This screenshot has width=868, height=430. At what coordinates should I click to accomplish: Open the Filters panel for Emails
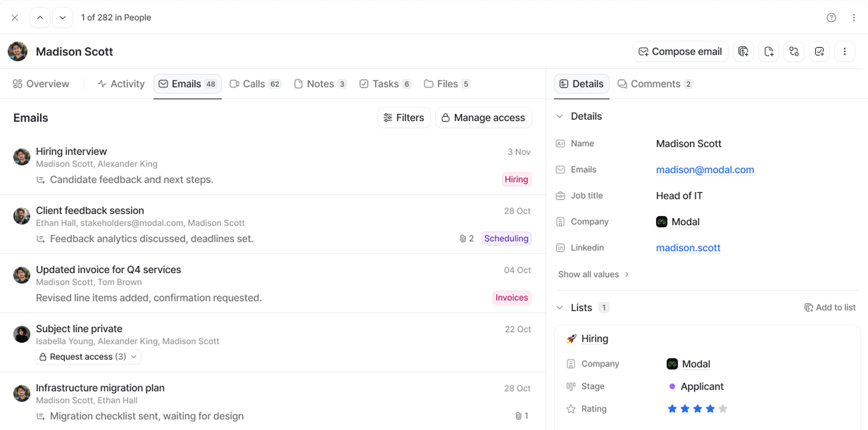(x=404, y=117)
